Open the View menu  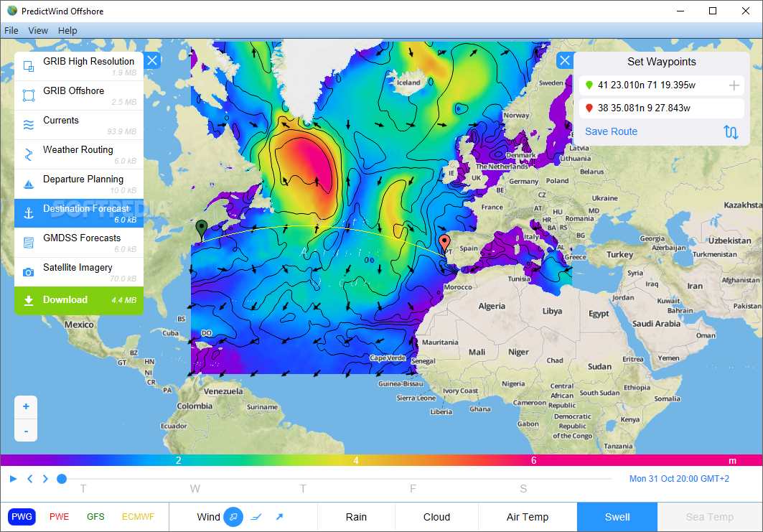pyautogui.click(x=38, y=31)
